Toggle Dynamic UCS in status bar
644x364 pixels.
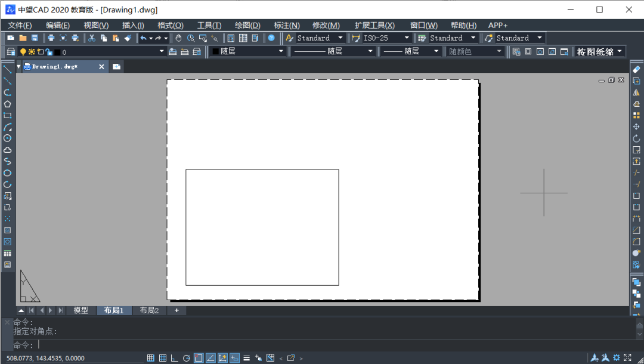[222, 358]
